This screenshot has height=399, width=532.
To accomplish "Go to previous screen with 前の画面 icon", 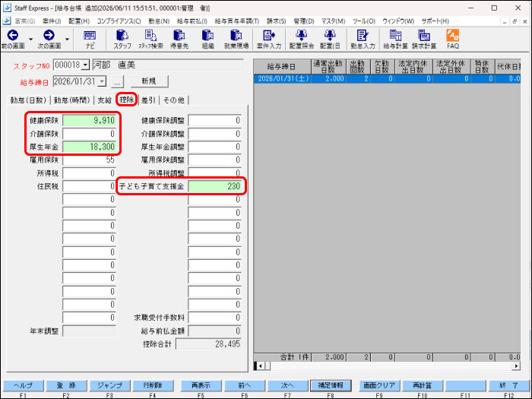I will point(13,39).
